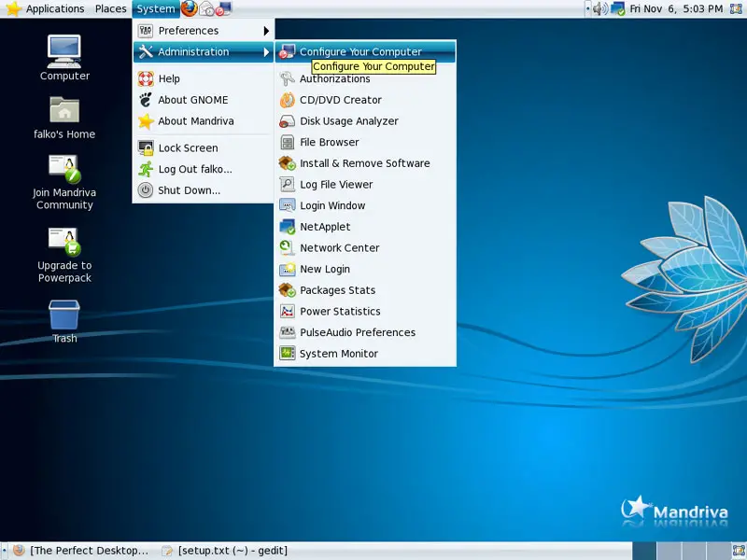Click the Authorizations keys icon
This screenshot has height=560, width=747.
click(288, 78)
